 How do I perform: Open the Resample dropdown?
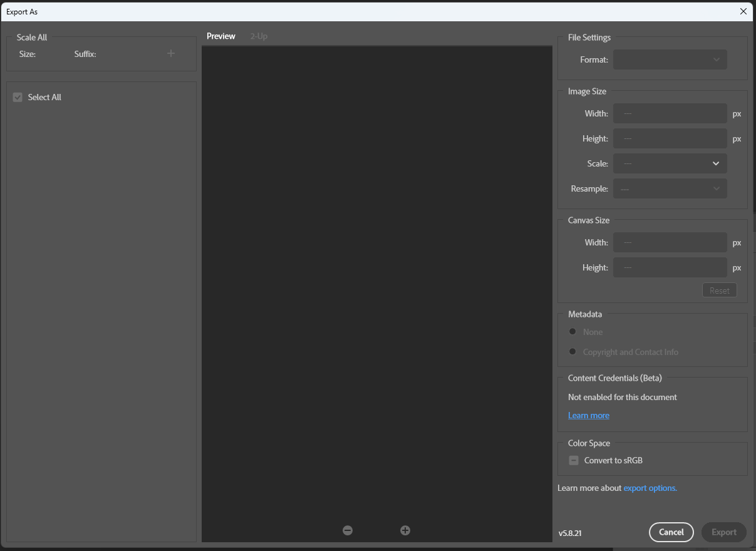tap(670, 188)
